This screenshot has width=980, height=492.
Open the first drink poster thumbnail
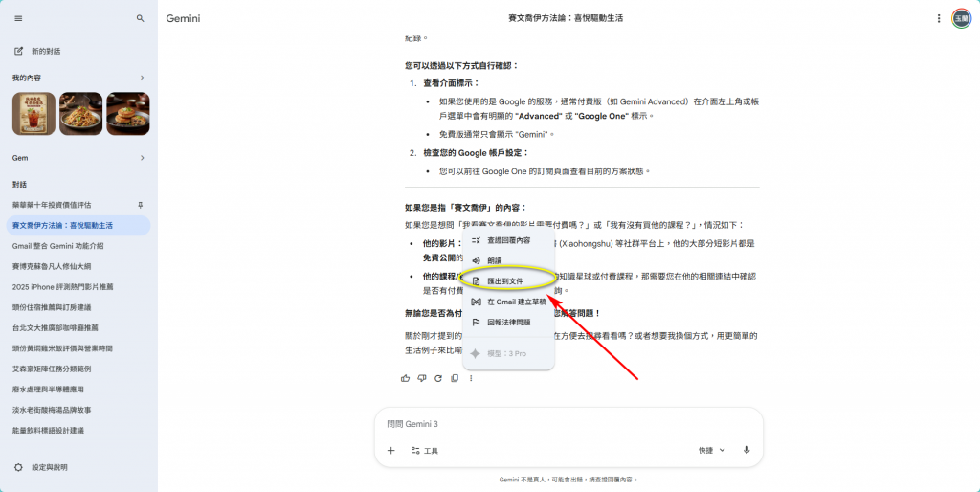(x=33, y=114)
